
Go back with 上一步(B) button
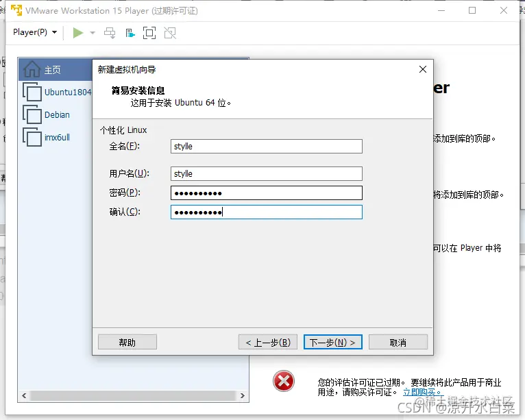point(268,342)
